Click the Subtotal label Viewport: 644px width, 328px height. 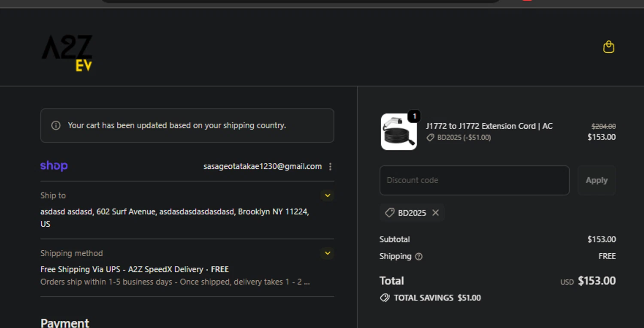[395, 239]
